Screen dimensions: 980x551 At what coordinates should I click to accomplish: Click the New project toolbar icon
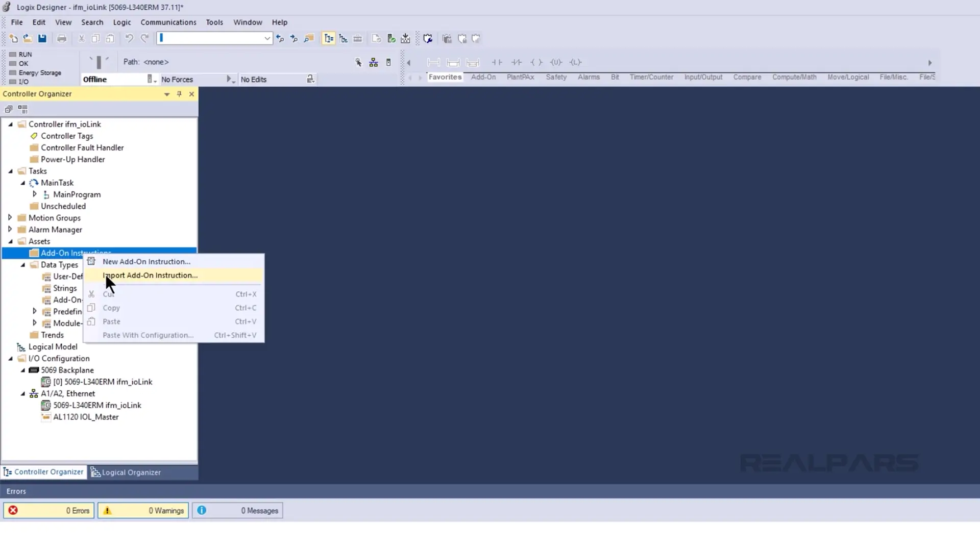click(x=13, y=38)
